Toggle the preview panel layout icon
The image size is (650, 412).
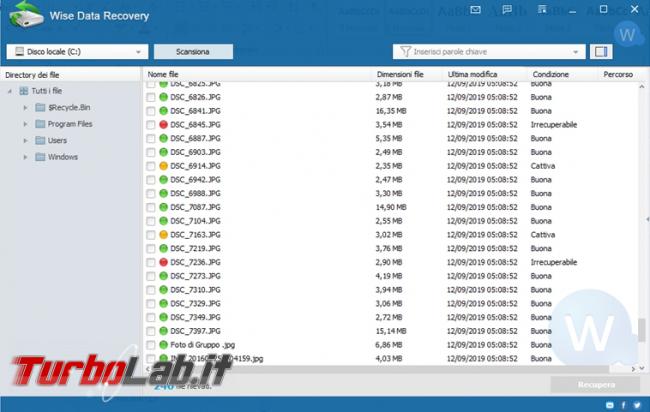pos(601,51)
